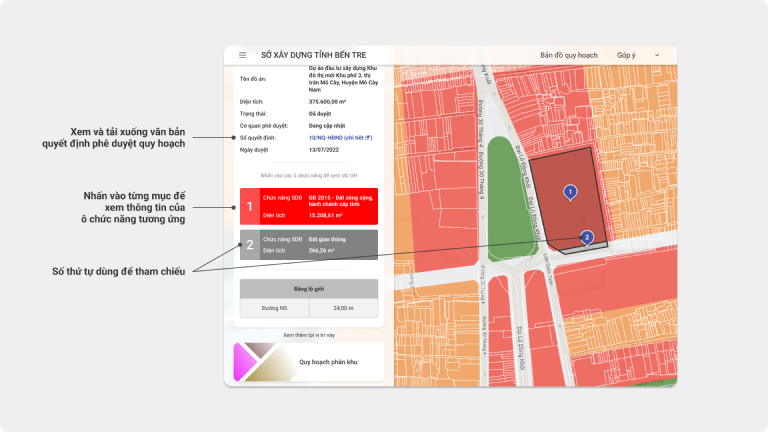
Task: Click the Xem thêm tại vị trí này text
Action: (x=309, y=336)
